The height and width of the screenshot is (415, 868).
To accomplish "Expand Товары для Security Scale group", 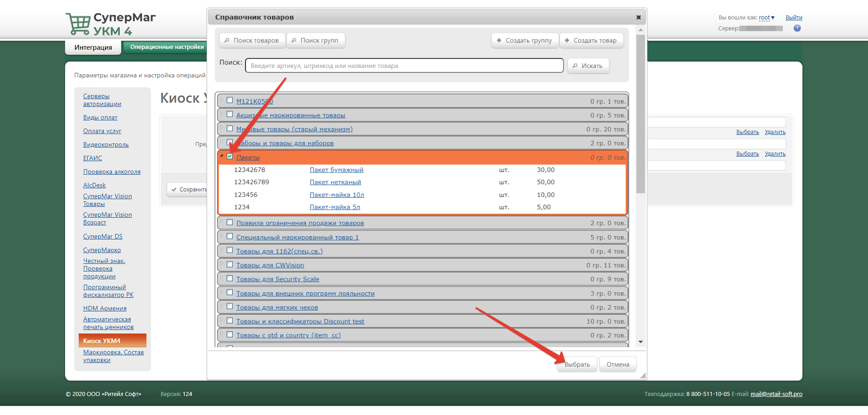I will tap(222, 278).
